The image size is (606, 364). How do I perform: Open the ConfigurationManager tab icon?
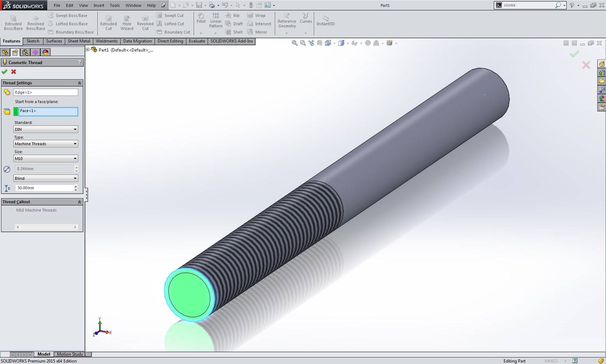[25, 52]
